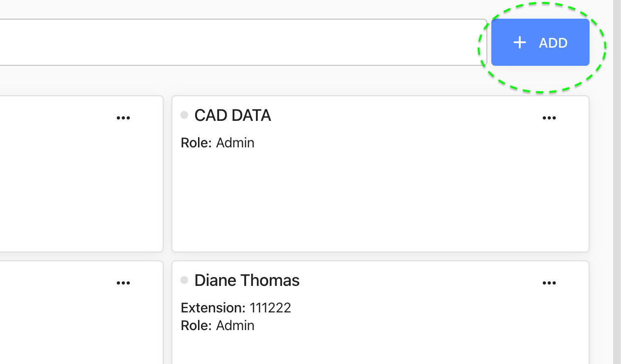Screen dimensions: 621x364
Task: Click the status dot beside CAD DATA
Action: (184, 115)
